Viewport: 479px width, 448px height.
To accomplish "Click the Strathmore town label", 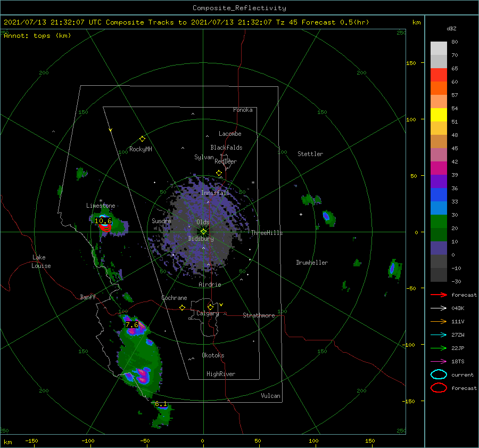I will coord(259,315).
